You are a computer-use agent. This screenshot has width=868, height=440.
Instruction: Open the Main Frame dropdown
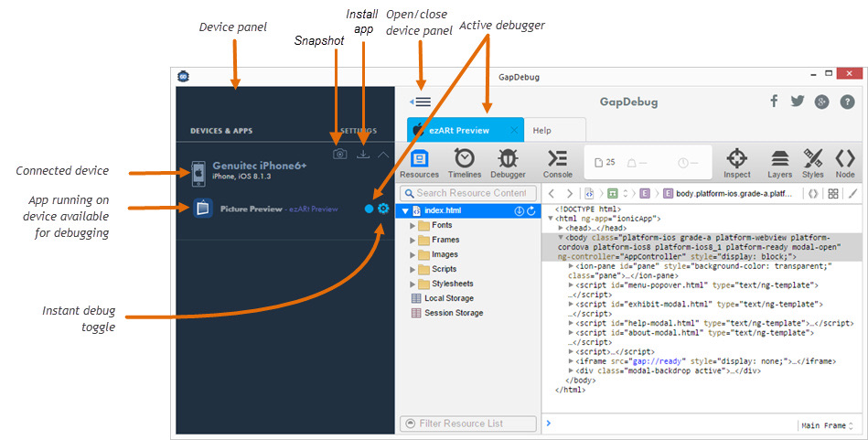tap(827, 424)
